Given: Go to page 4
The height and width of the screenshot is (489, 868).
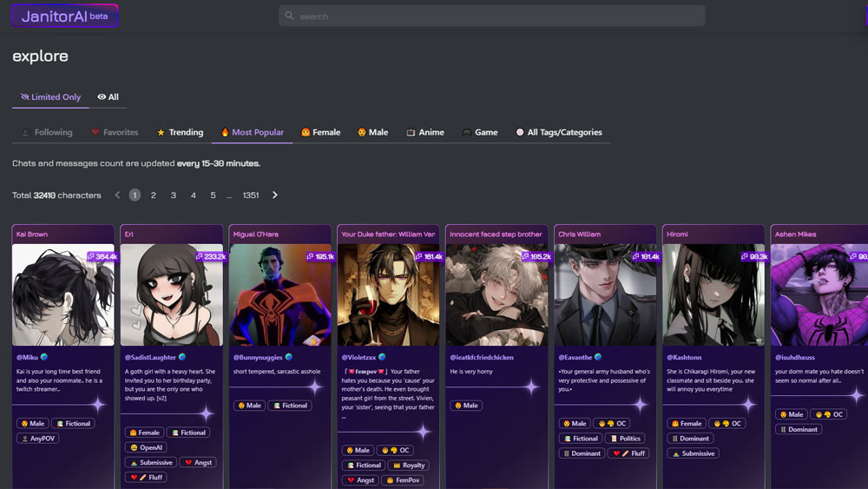Looking at the screenshot, I should (x=194, y=195).
